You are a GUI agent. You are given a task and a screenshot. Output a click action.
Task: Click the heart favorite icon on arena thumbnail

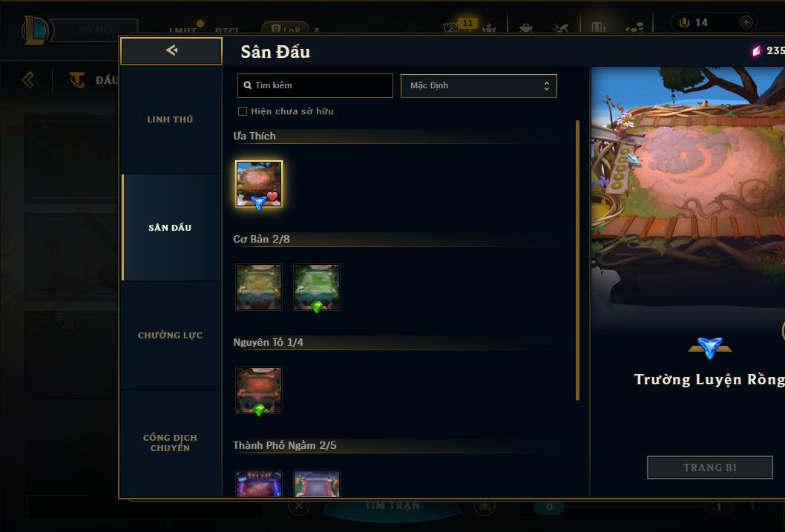pos(272,196)
